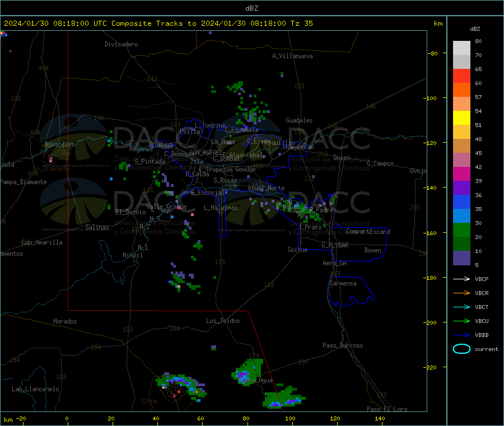Choose the light blue 35-30 dBZ swatch
Image resolution: width=504 pixels, height=426 pixels.
point(461,216)
